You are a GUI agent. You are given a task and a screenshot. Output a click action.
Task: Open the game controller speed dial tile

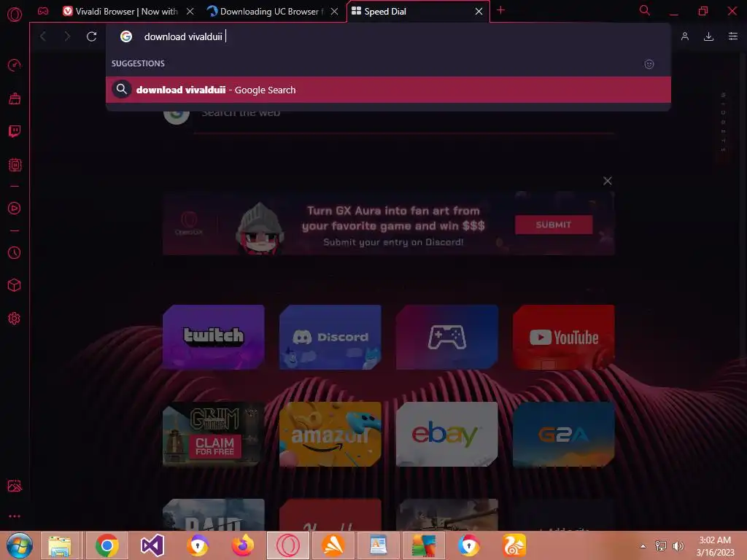[x=447, y=337]
